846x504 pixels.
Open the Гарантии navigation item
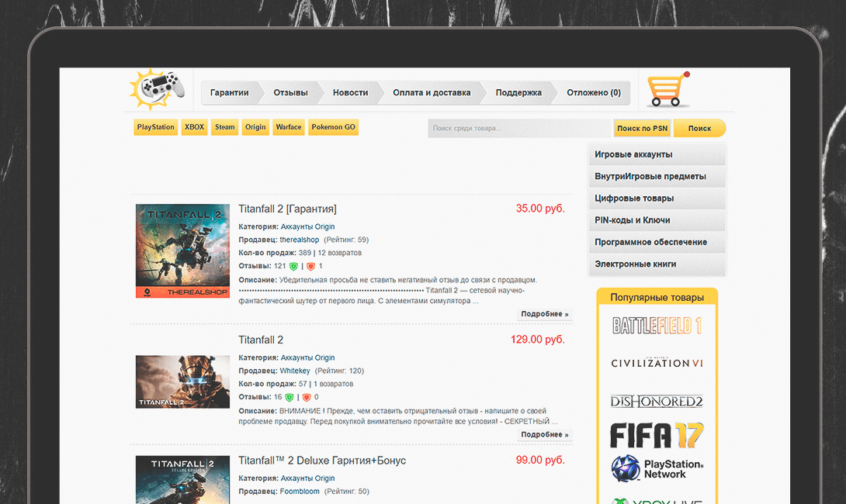point(229,93)
